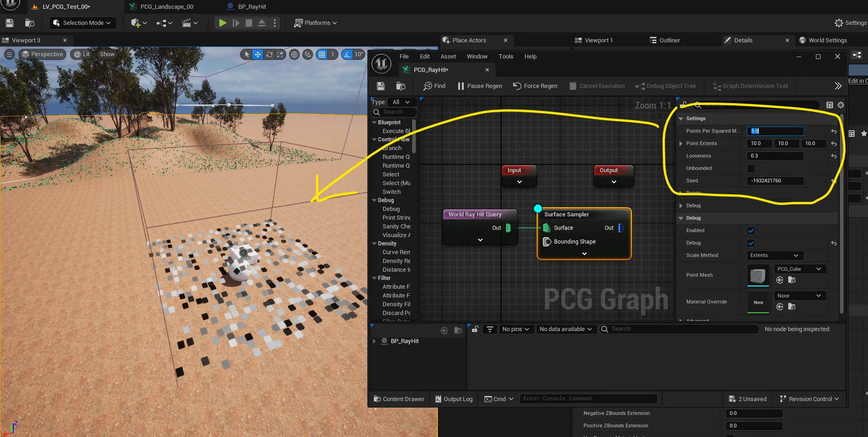Image resolution: width=868 pixels, height=437 pixels.
Task: Click Perspective view mode button
Action: 42,54
